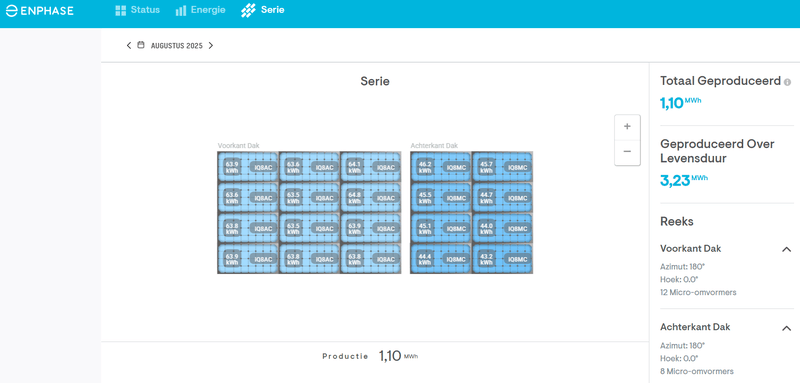Image resolution: width=800 pixels, height=383 pixels.
Task: Select the panel showing 64.1 kWh
Action: click(370, 167)
